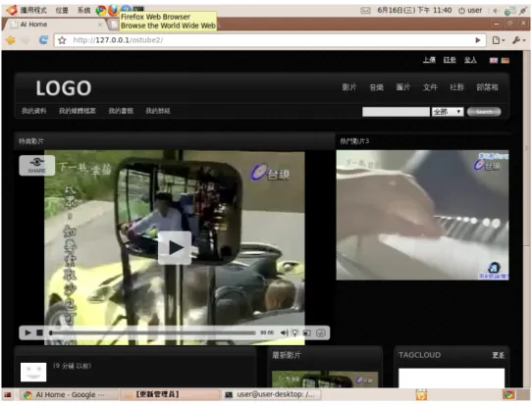Click the video progress seek bar
The height and width of the screenshot is (406, 532).
153,332
